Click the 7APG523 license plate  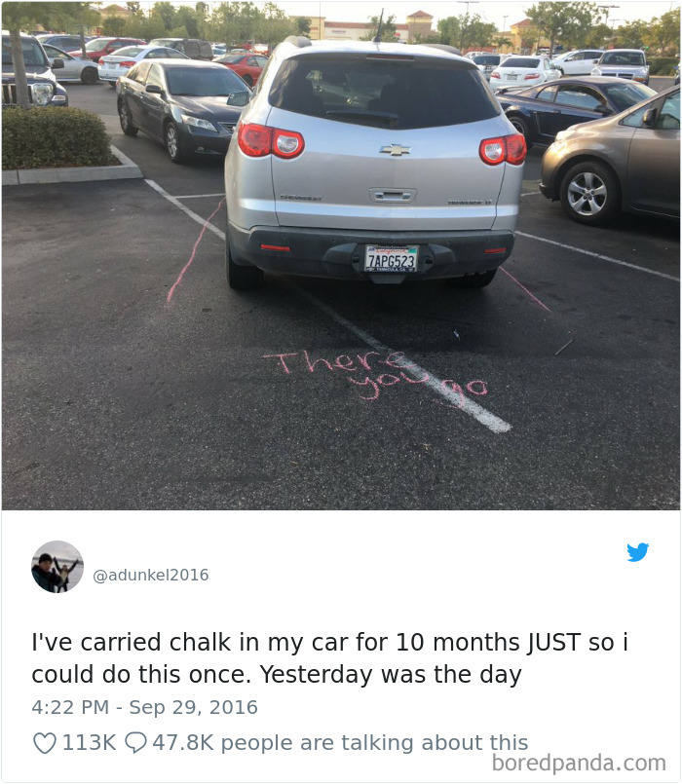391,258
